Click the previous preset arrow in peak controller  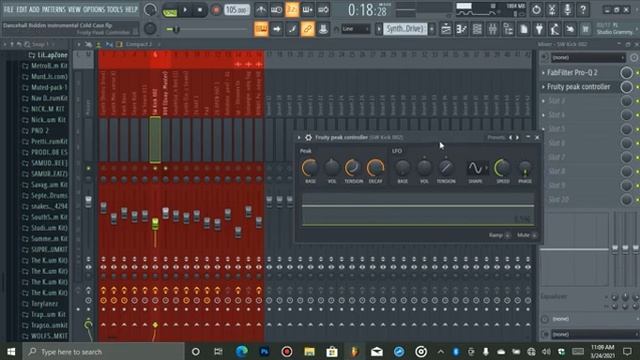[510, 138]
